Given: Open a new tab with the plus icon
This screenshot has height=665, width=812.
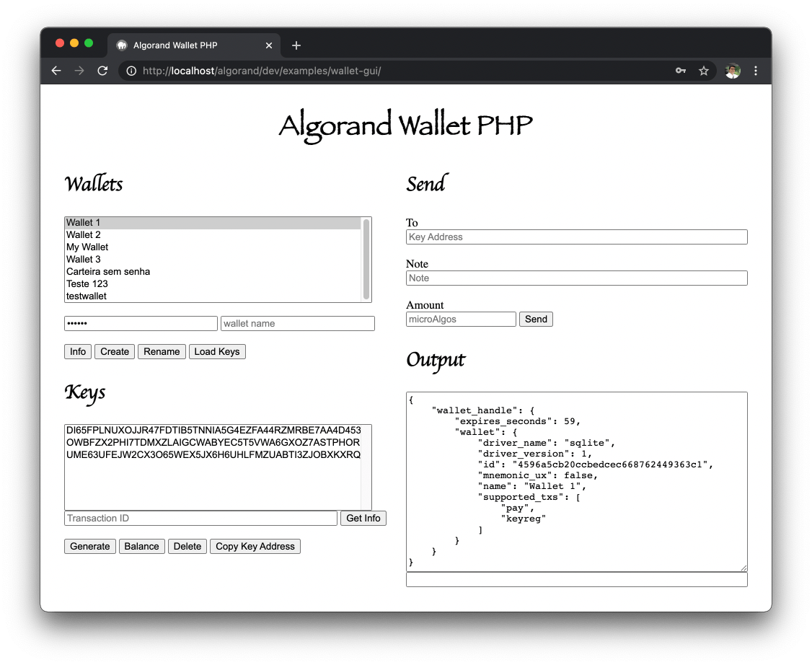Looking at the screenshot, I should pyautogui.click(x=296, y=45).
